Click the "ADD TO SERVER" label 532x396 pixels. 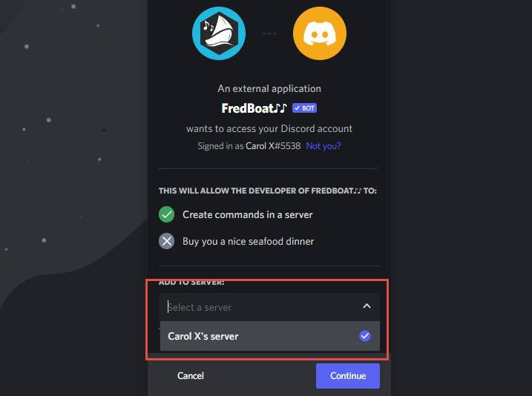(191, 283)
